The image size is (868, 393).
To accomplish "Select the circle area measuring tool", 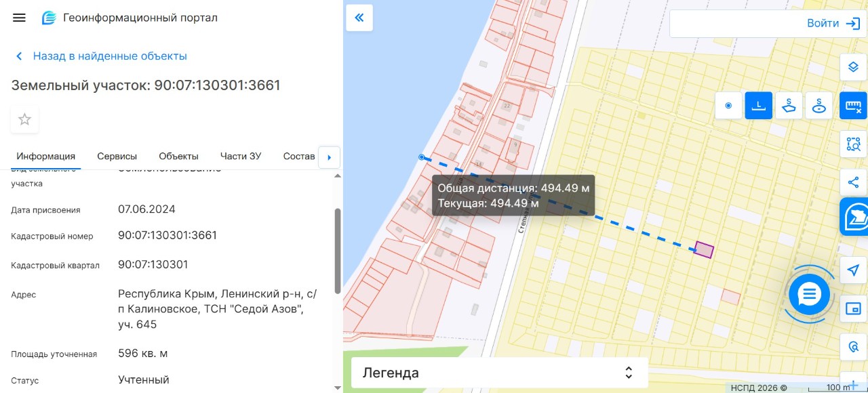I will tap(819, 106).
